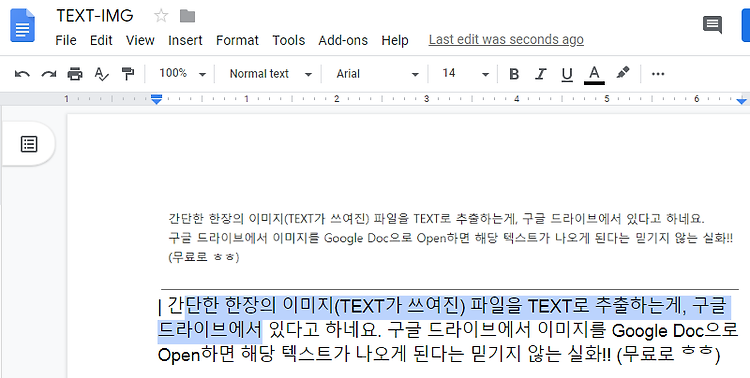This screenshot has width=750, height=378.
Task: Open the Edit menu
Action: 101,40
